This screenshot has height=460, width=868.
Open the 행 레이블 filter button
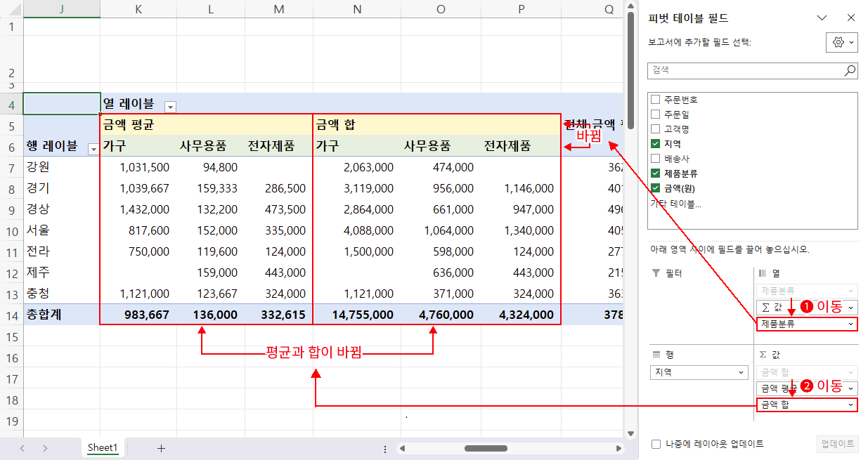(93, 149)
